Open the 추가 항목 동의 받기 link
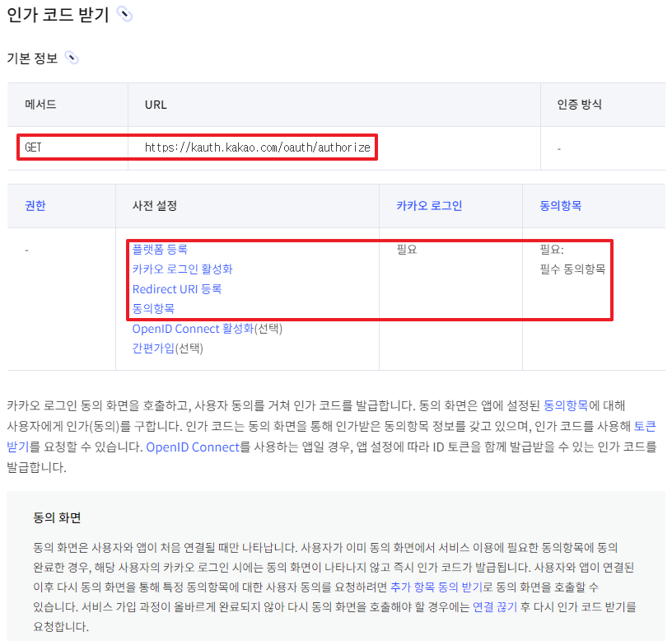672x641 pixels. coord(436,587)
